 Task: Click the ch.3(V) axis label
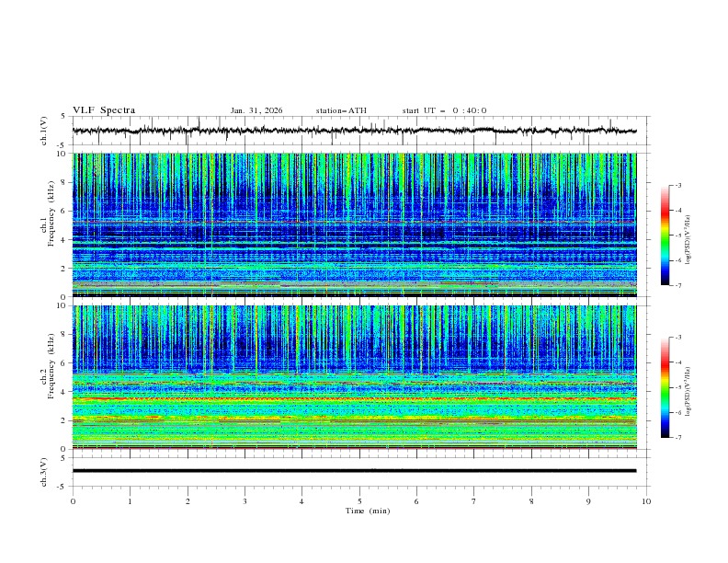click(x=44, y=470)
